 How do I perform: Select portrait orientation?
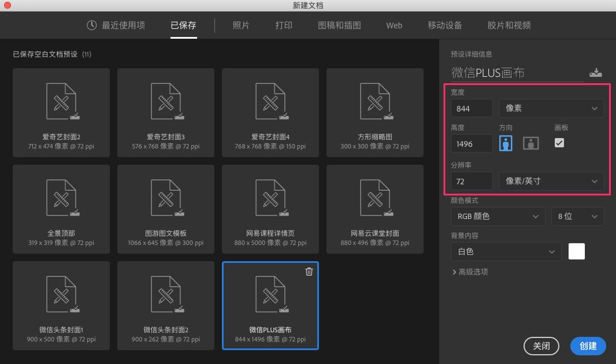point(506,143)
